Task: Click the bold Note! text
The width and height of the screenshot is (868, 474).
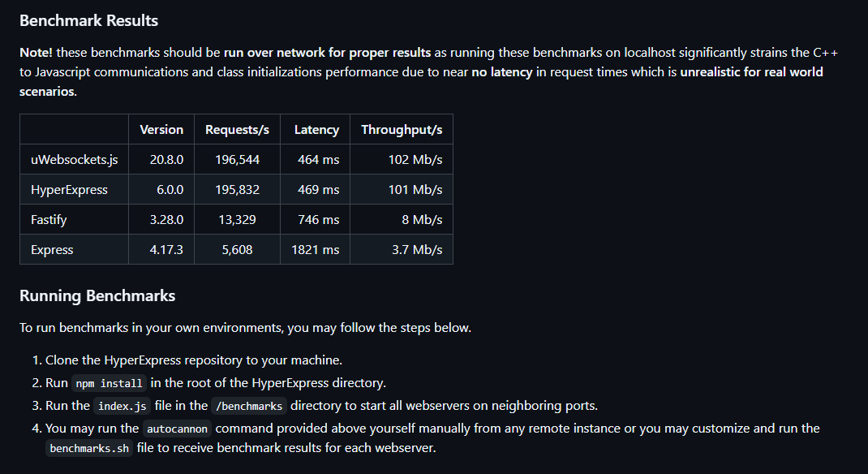Action: [36, 53]
